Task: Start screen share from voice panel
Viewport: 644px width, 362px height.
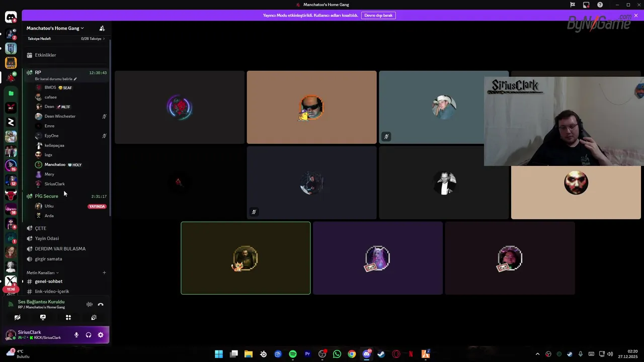Action: click(x=43, y=317)
